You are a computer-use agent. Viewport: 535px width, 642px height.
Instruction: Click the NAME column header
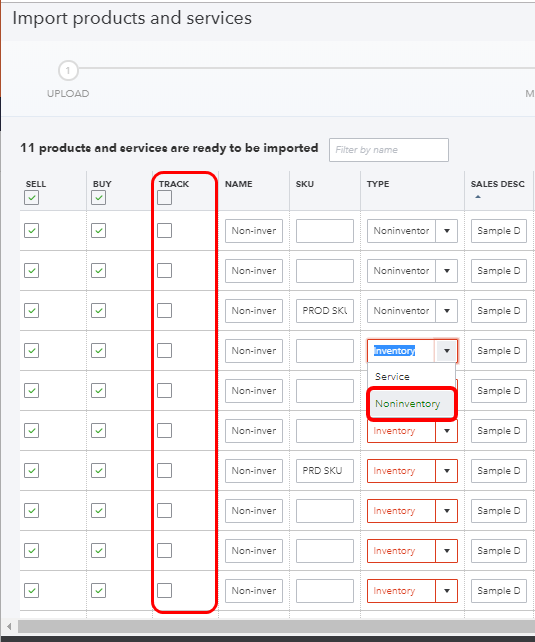[239, 184]
